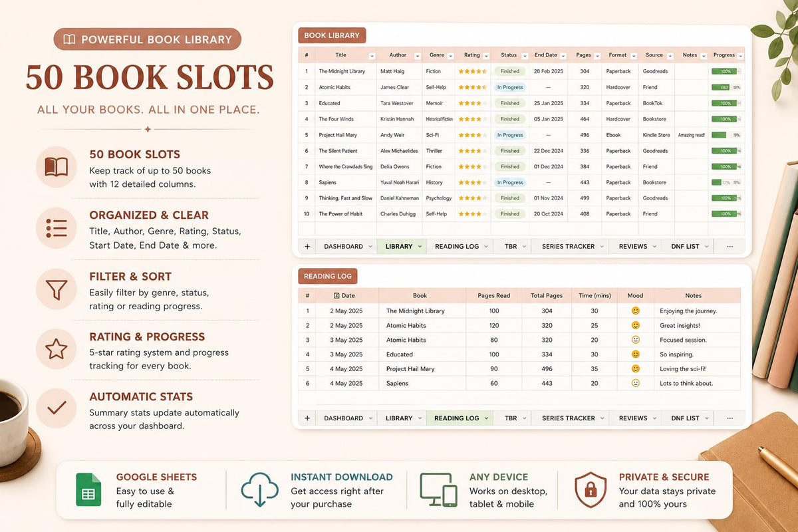Click the star rating for The Silent Patient

[473, 151]
